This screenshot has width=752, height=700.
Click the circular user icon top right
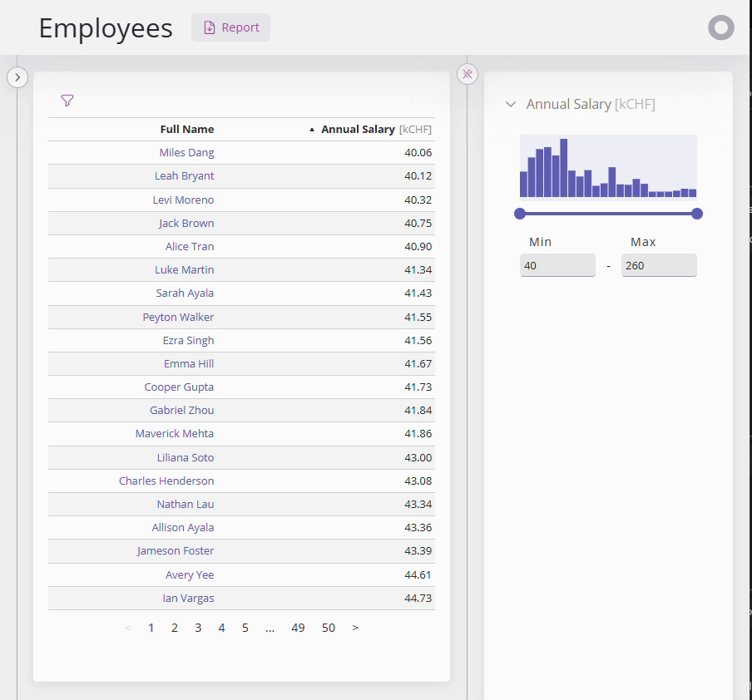[720, 27]
